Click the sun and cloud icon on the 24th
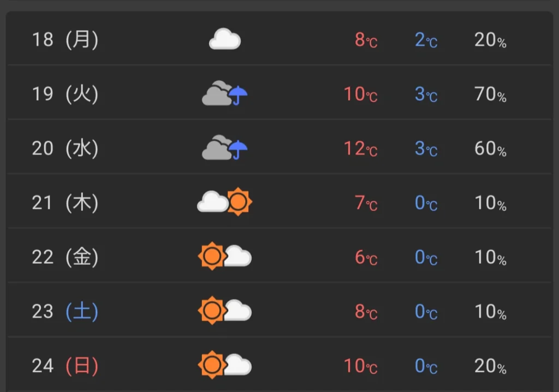 click(x=224, y=365)
